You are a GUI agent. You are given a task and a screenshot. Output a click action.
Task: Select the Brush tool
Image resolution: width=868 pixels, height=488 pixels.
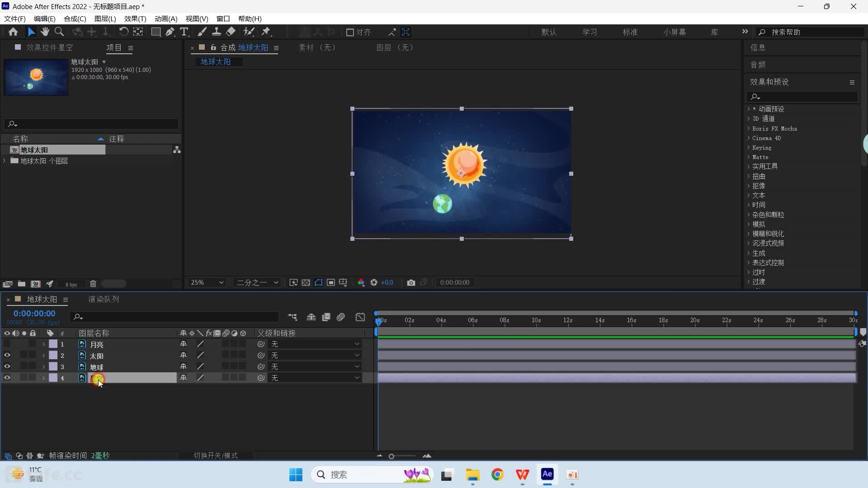pyautogui.click(x=202, y=32)
